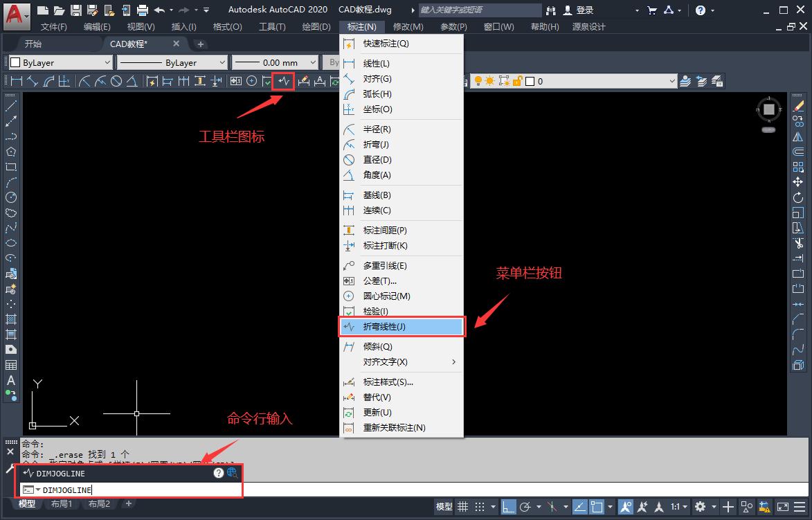Click command line help question mark icon
812x520 pixels.
pyautogui.click(x=219, y=473)
